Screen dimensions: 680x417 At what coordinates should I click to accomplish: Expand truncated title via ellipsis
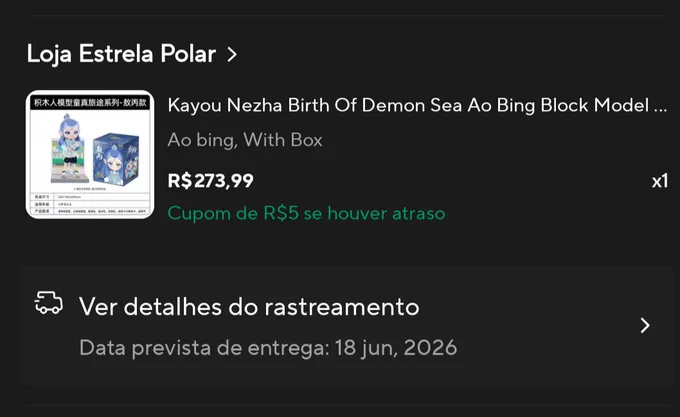tap(660, 105)
